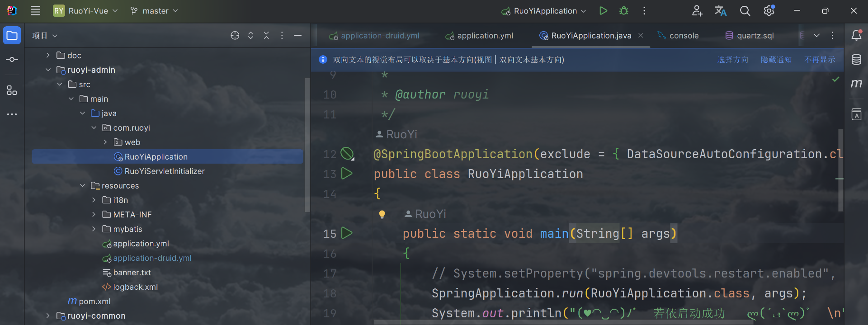Collapse all nodes in project panel
The width and height of the screenshot is (868, 325).
point(266,35)
